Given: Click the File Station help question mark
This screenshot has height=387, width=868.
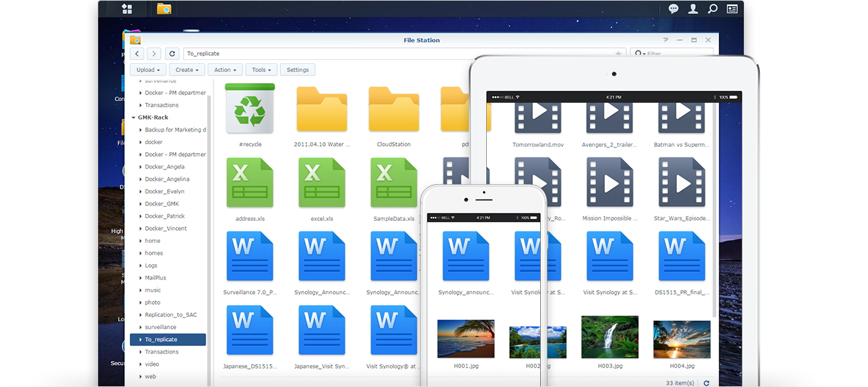Looking at the screenshot, I should pyautogui.click(x=665, y=40).
